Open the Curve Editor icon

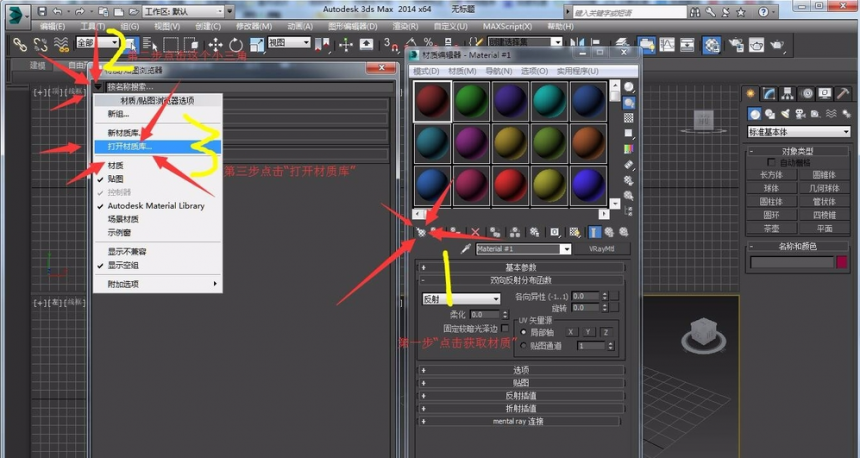667,44
